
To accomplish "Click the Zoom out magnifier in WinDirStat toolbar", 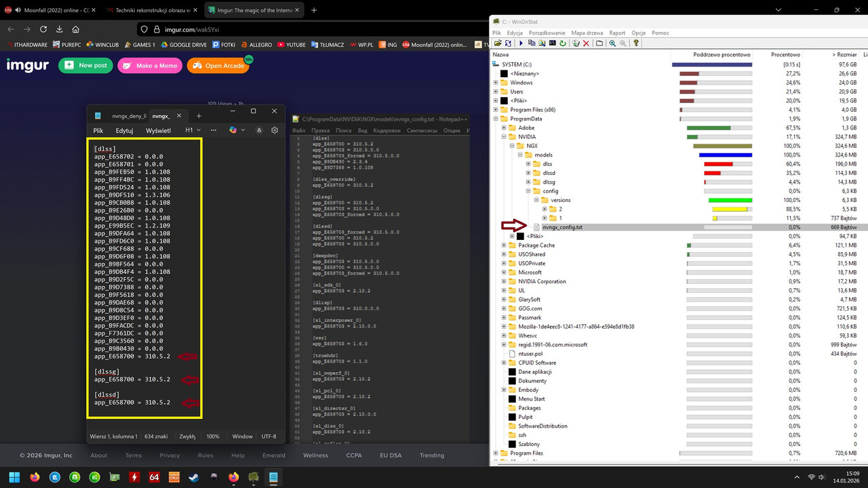I will coord(623,43).
